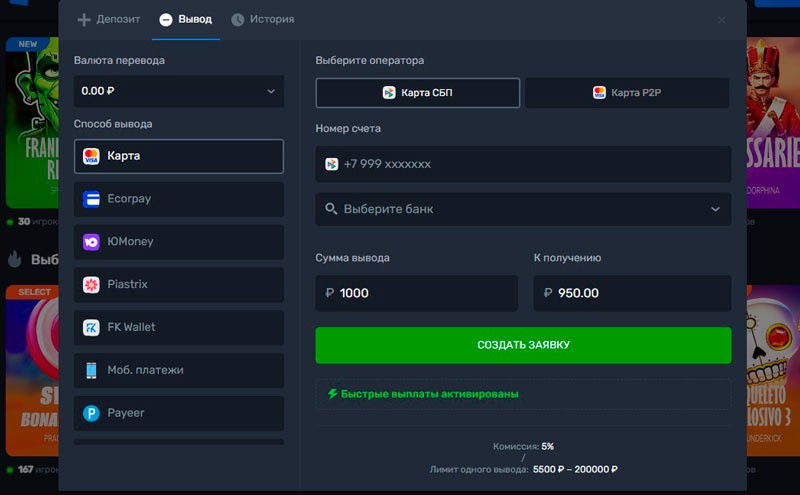Open the Валюта перевода currency dropdown

[178, 91]
